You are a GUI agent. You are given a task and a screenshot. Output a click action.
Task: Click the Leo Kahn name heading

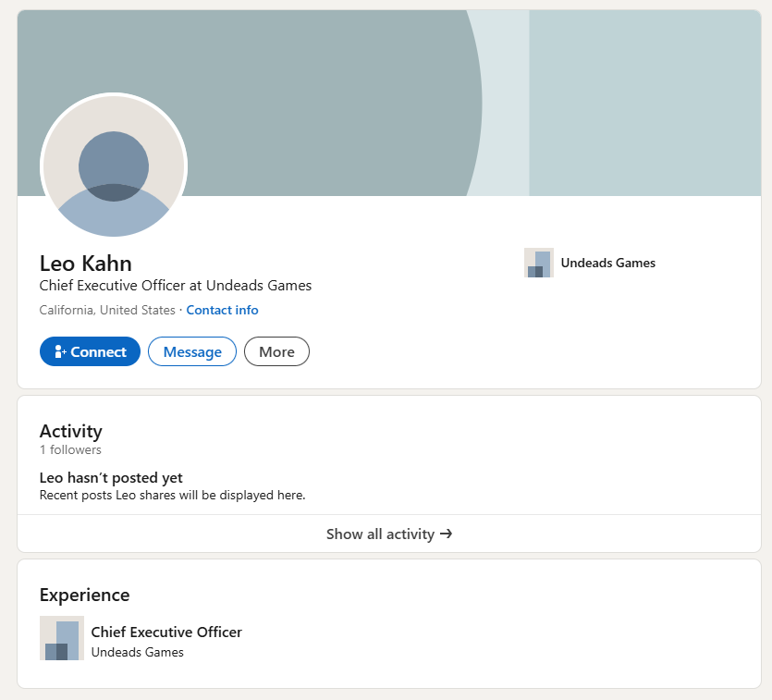pyautogui.click(x=86, y=263)
